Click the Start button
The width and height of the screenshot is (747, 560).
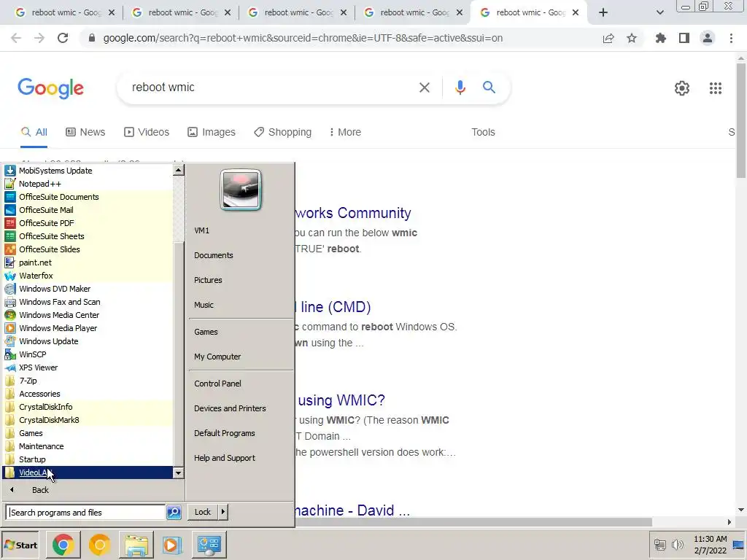[x=20, y=545]
